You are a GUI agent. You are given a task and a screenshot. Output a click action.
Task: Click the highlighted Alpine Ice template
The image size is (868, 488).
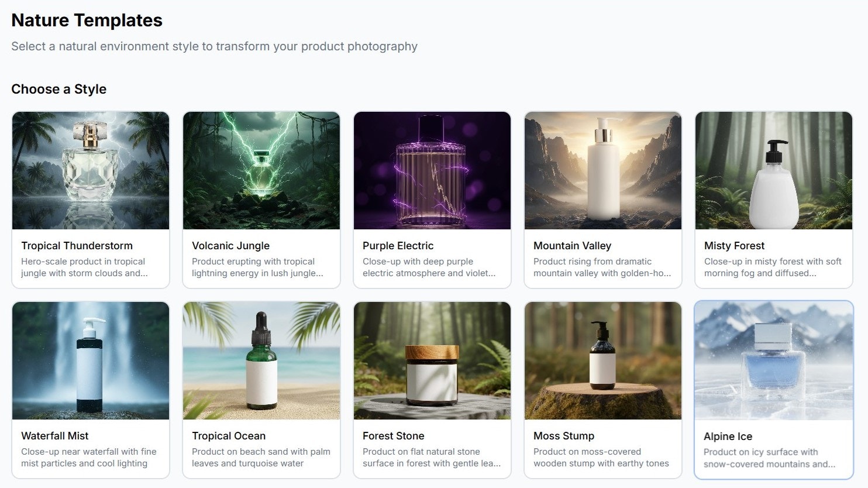(773, 360)
